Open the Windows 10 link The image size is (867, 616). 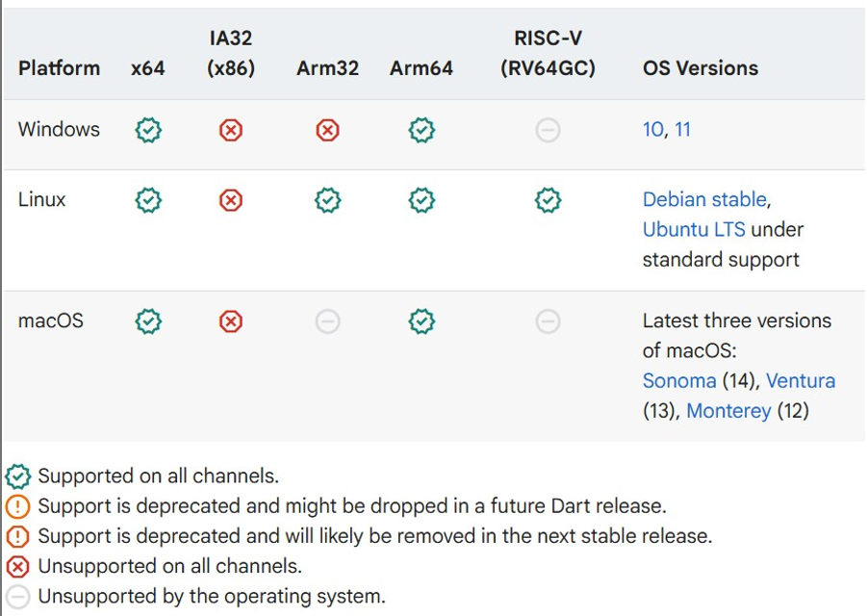pyautogui.click(x=652, y=129)
